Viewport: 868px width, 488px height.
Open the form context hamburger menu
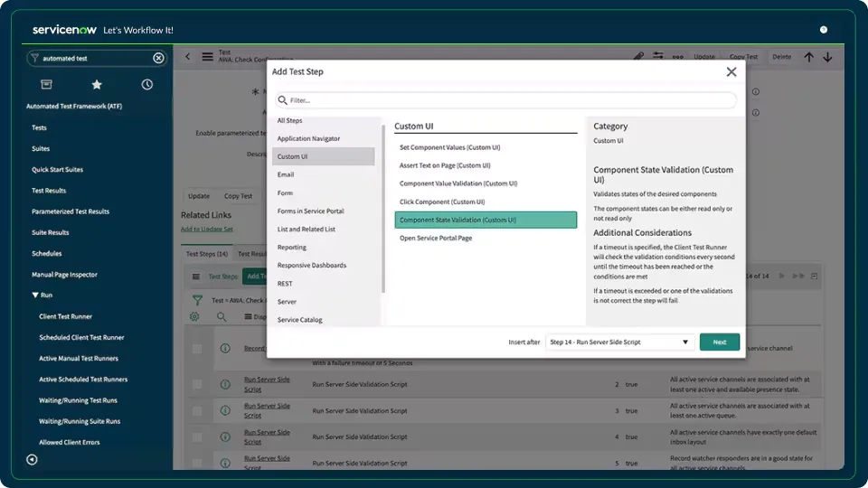[x=207, y=56]
